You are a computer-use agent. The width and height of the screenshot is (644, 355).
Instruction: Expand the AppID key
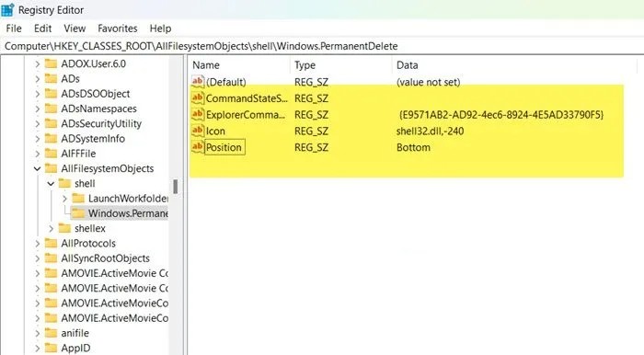click(x=37, y=348)
